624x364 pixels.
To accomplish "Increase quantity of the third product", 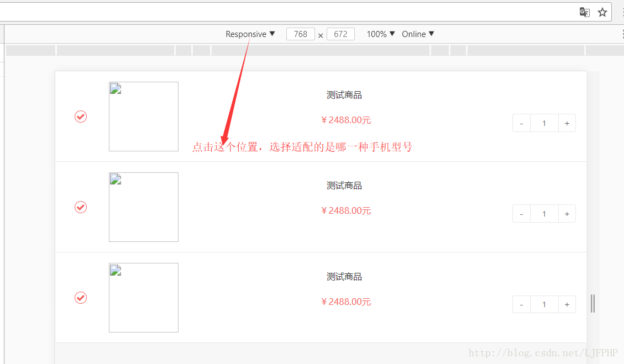I will pyautogui.click(x=567, y=305).
